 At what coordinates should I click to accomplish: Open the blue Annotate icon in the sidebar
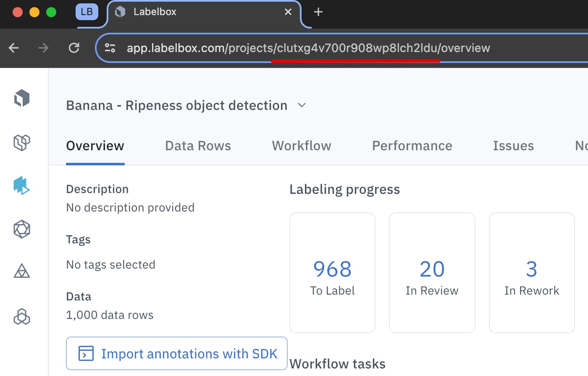click(22, 185)
